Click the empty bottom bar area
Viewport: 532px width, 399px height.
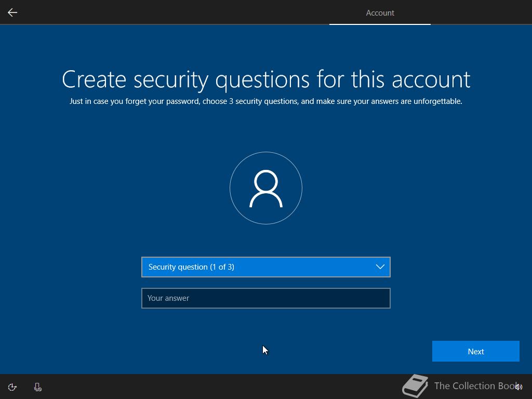pyautogui.click(x=220, y=387)
